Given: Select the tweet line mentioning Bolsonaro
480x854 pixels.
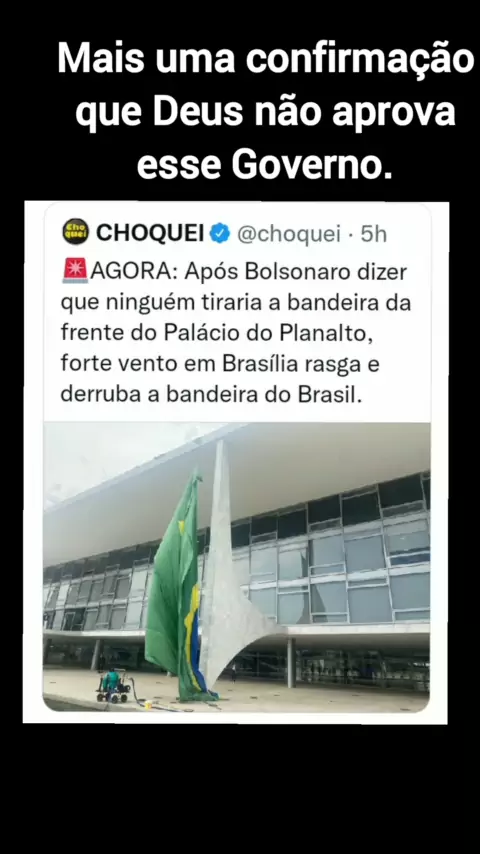Looking at the screenshot, I should coord(235,271).
